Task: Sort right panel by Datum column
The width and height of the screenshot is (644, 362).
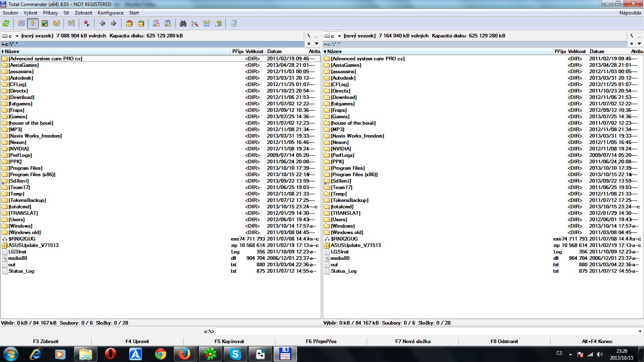Action: tap(609, 51)
